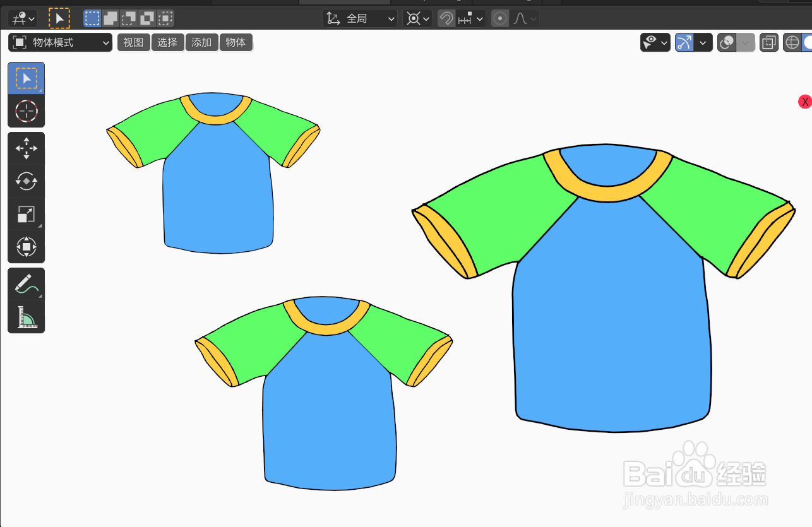This screenshot has height=527, width=812.
Task: Open the gizmo options dropdown arrow
Action: pos(703,42)
